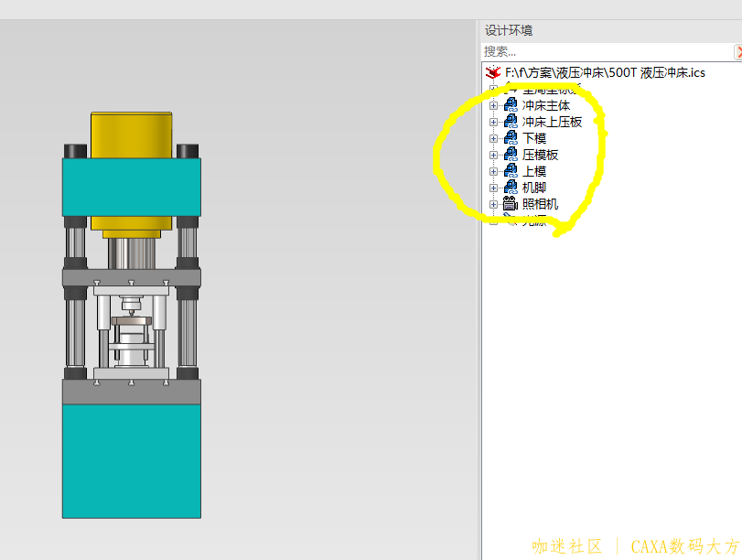Click the assembly icon beside 上模
The image size is (742, 560).
click(511, 171)
